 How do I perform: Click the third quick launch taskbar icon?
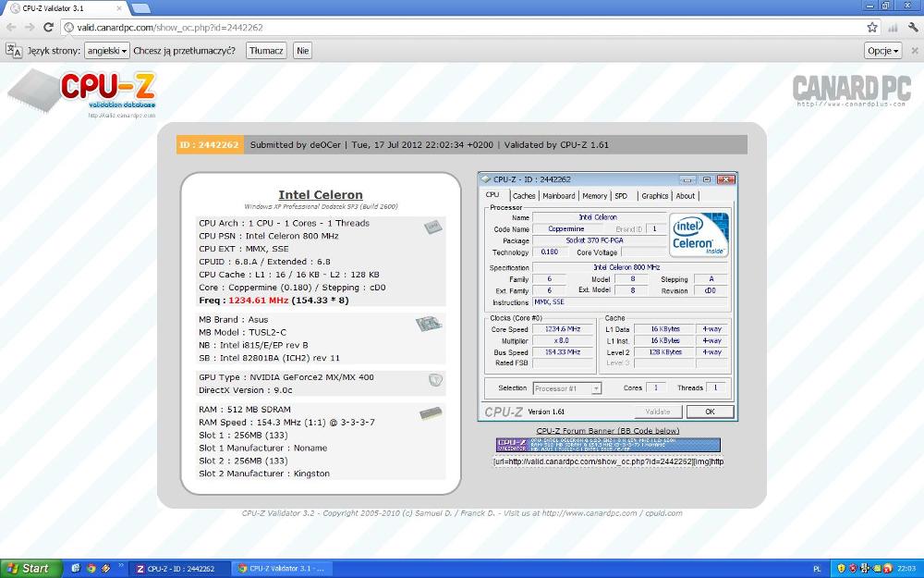106,569
